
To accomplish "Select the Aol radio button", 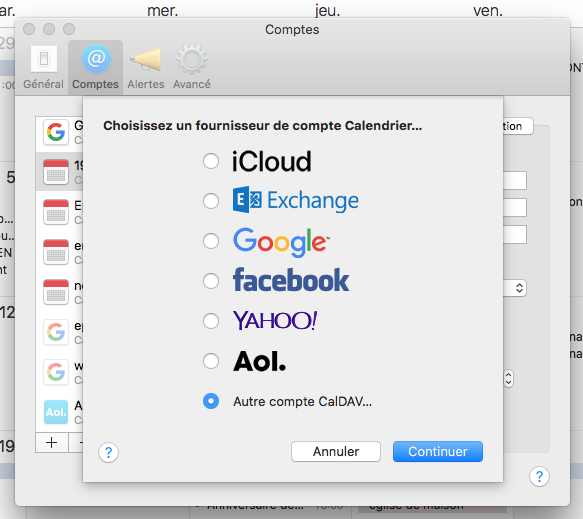I will 211,361.
